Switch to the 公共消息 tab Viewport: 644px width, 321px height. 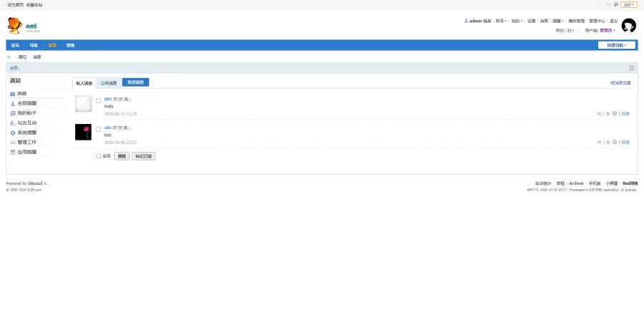[109, 83]
